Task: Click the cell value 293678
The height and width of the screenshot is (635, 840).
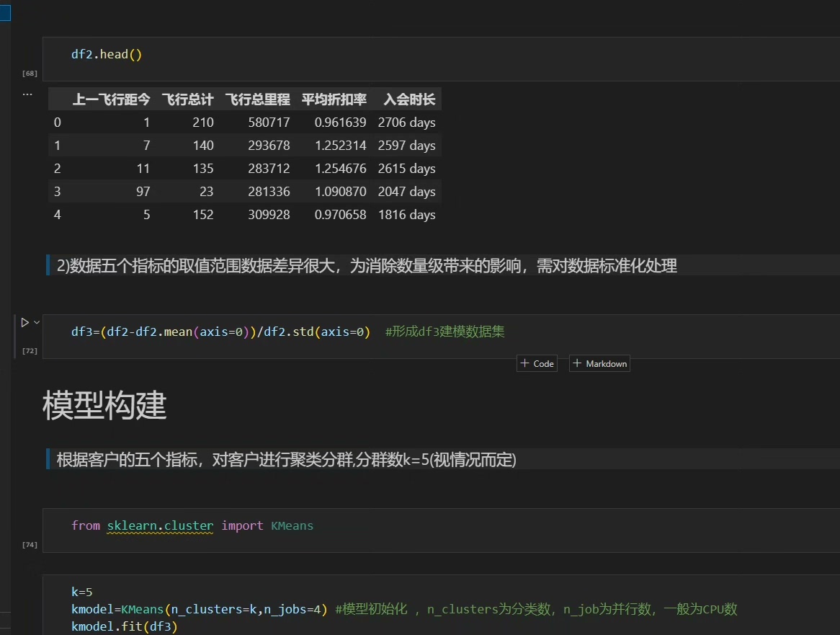Action: [269, 146]
